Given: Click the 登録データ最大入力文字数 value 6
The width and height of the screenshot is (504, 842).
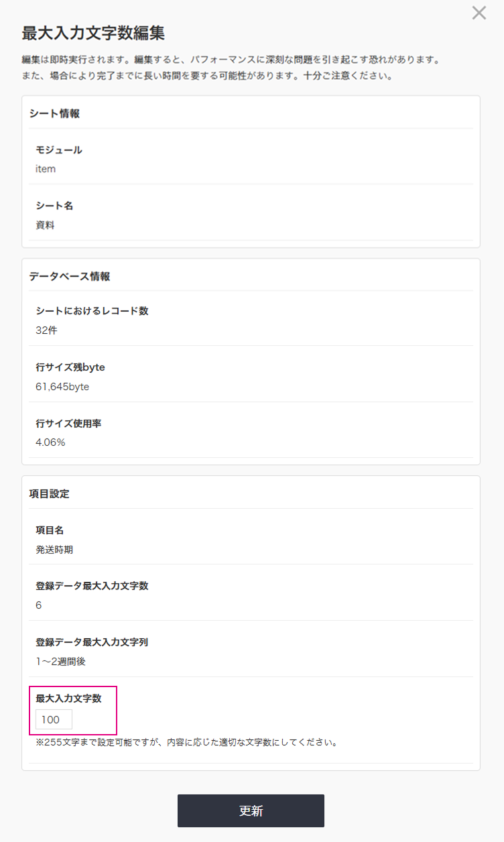Looking at the screenshot, I should click(x=40, y=605).
